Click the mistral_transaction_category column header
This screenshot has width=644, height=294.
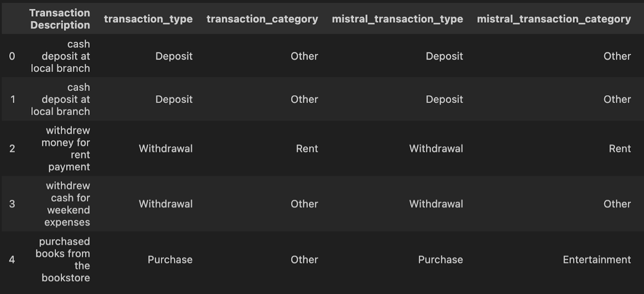point(554,19)
